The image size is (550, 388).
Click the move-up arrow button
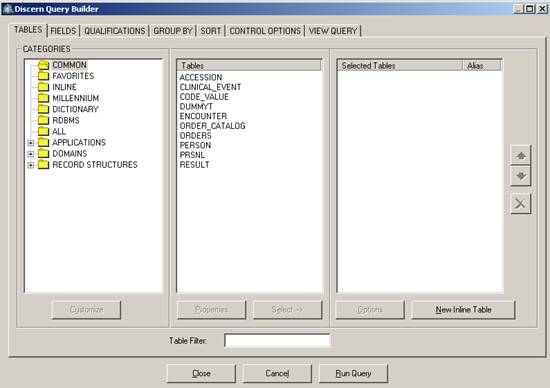coord(521,155)
